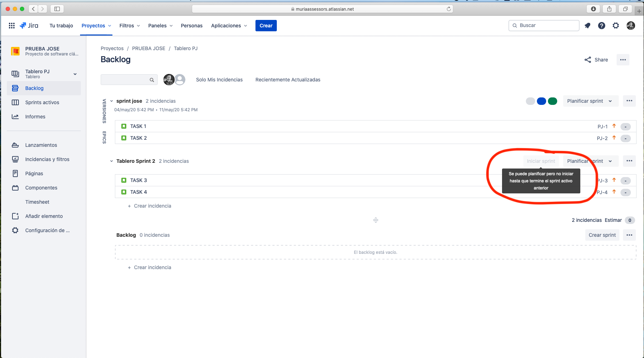644x358 pixels.
Task: Open the Paneles menu
Action: (x=160, y=26)
